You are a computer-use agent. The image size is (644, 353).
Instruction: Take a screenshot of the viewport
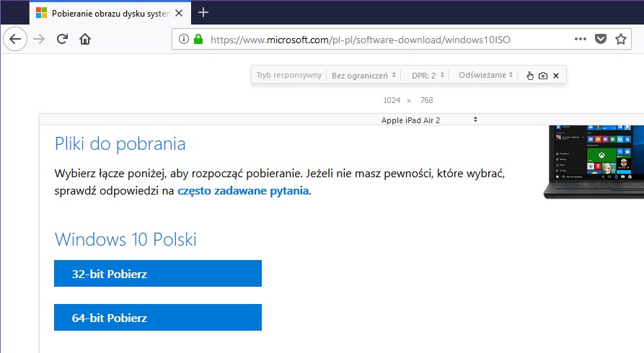pyautogui.click(x=543, y=76)
